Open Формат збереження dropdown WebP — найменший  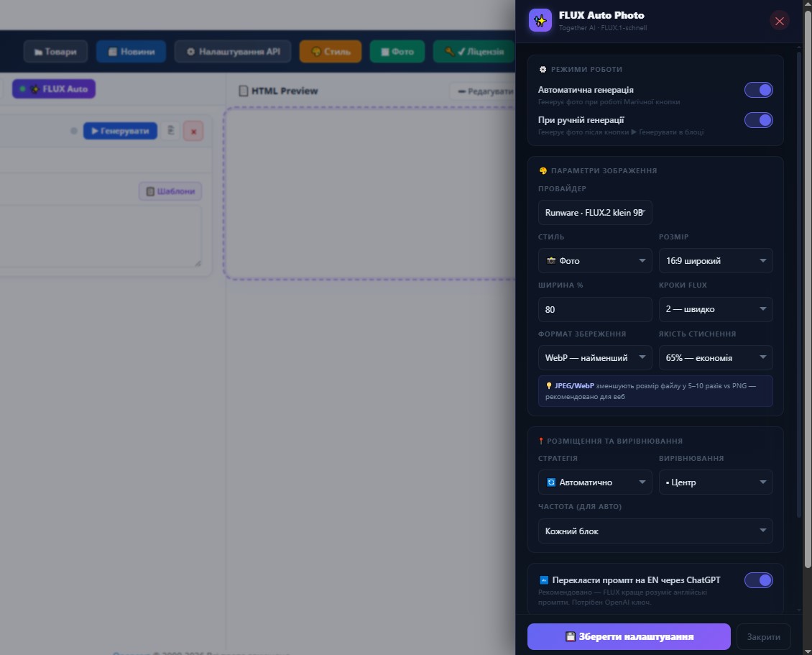coord(595,357)
